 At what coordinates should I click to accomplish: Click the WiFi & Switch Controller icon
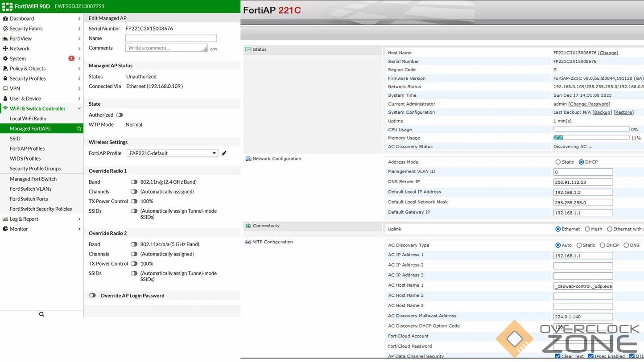click(x=6, y=109)
